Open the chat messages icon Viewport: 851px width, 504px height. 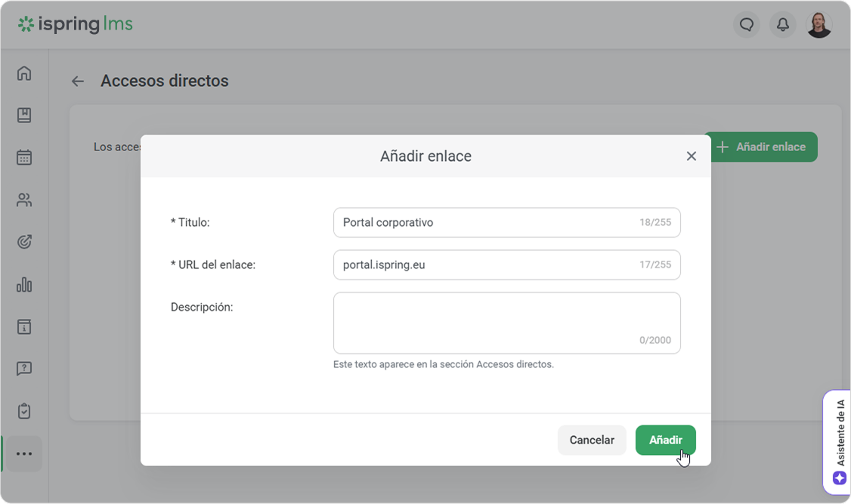coord(747,25)
